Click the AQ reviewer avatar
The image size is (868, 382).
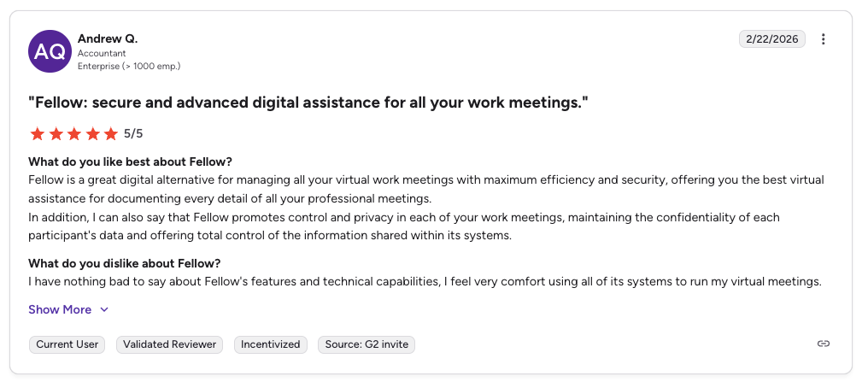(50, 51)
